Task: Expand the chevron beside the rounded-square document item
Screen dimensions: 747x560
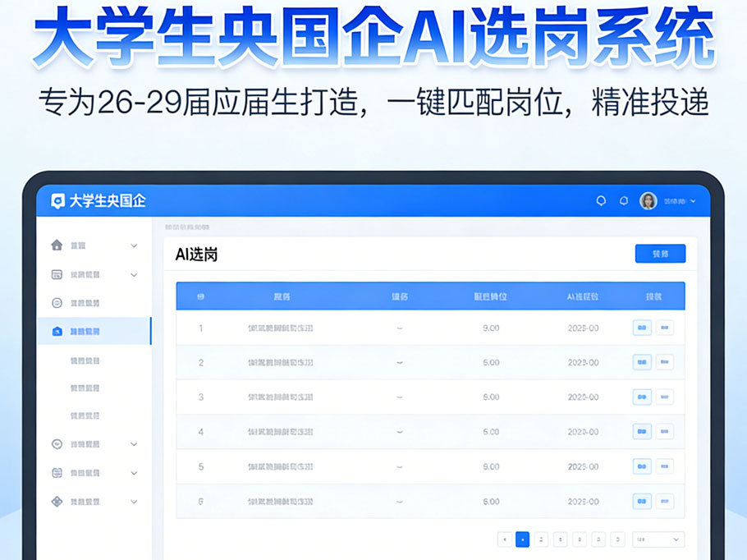Action: [134, 473]
